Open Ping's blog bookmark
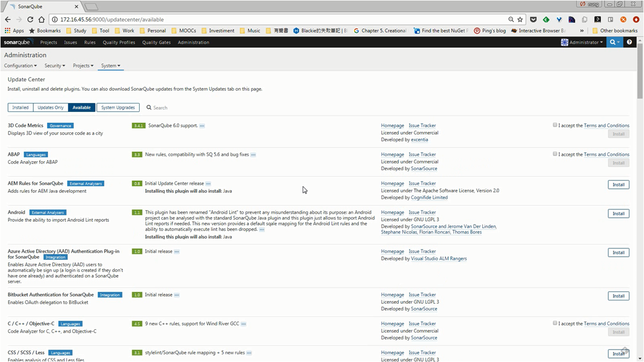This screenshot has width=644, height=362. click(x=490, y=31)
